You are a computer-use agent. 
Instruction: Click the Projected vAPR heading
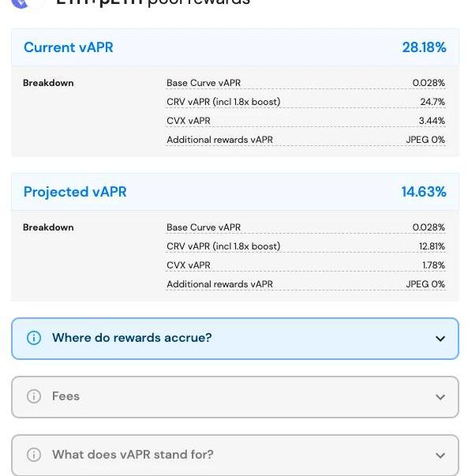pos(75,192)
